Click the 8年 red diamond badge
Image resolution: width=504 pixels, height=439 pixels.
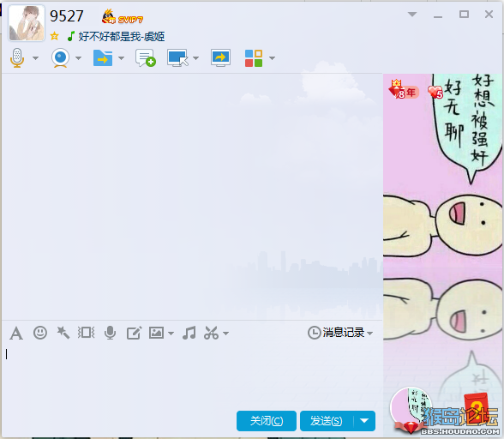coord(403,89)
